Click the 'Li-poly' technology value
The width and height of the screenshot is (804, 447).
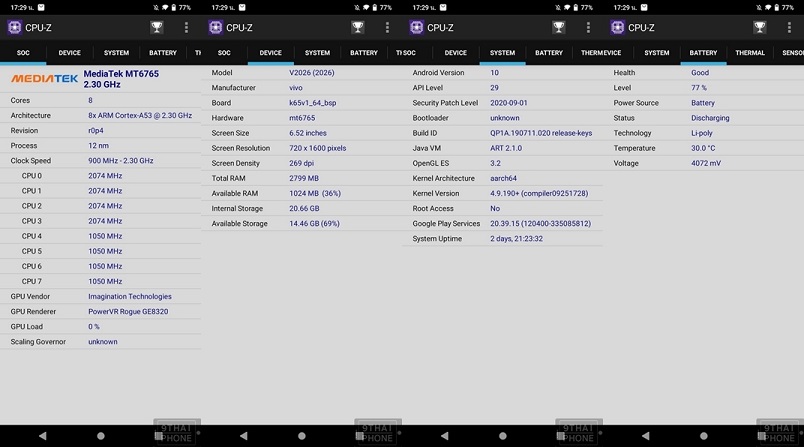(x=702, y=133)
